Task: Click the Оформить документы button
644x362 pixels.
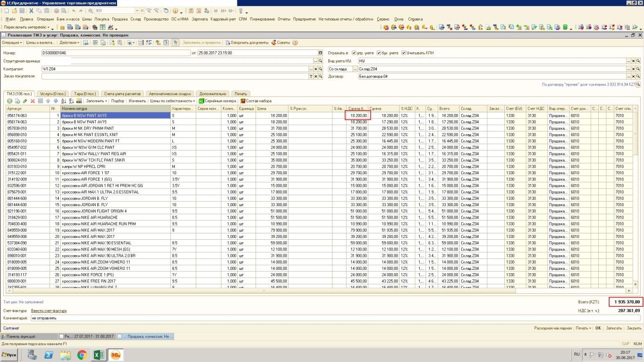Action: [x=247, y=43]
